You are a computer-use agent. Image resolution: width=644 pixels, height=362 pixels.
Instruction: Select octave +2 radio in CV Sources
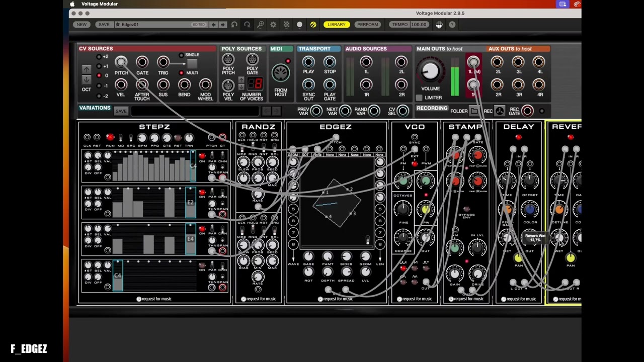pos(99,57)
